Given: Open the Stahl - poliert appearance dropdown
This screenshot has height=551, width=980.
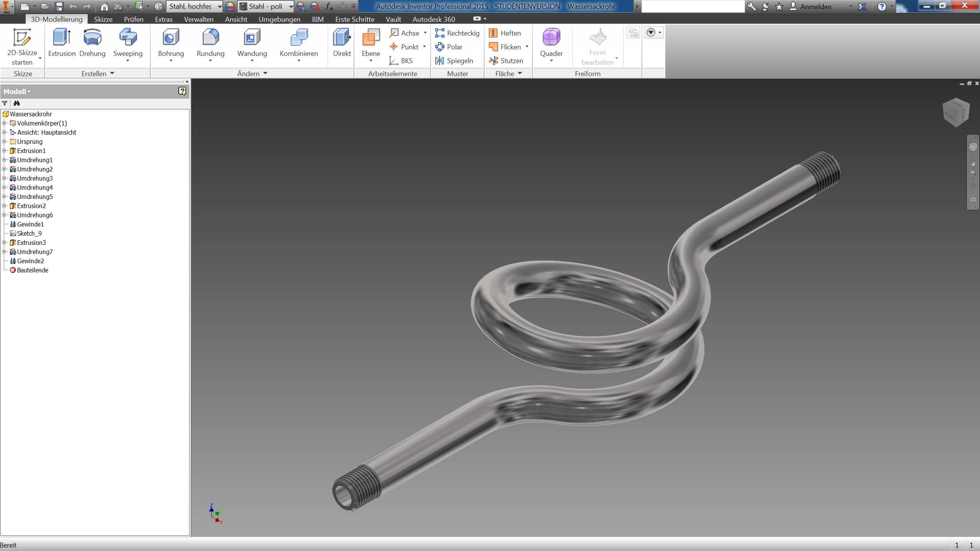Looking at the screenshot, I should point(291,7).
